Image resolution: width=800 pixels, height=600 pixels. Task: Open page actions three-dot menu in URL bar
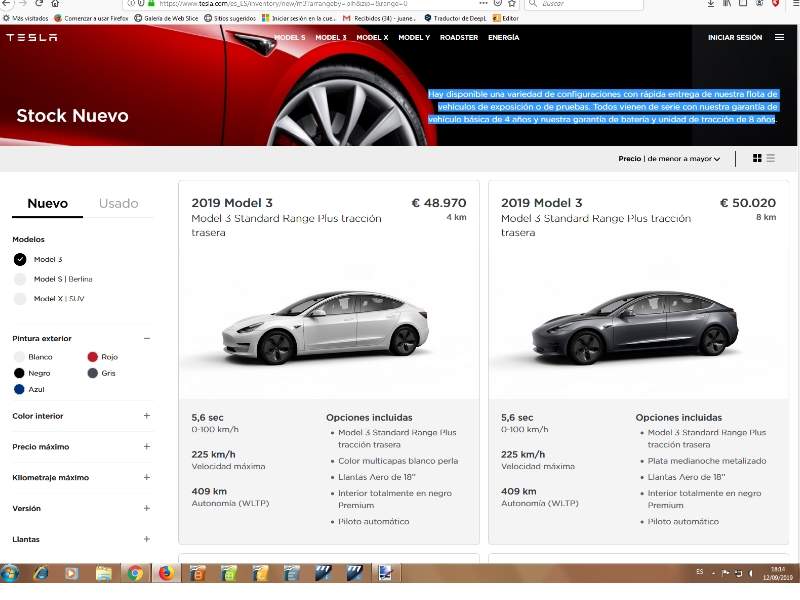pyautogui.click(x=484, y=3)
